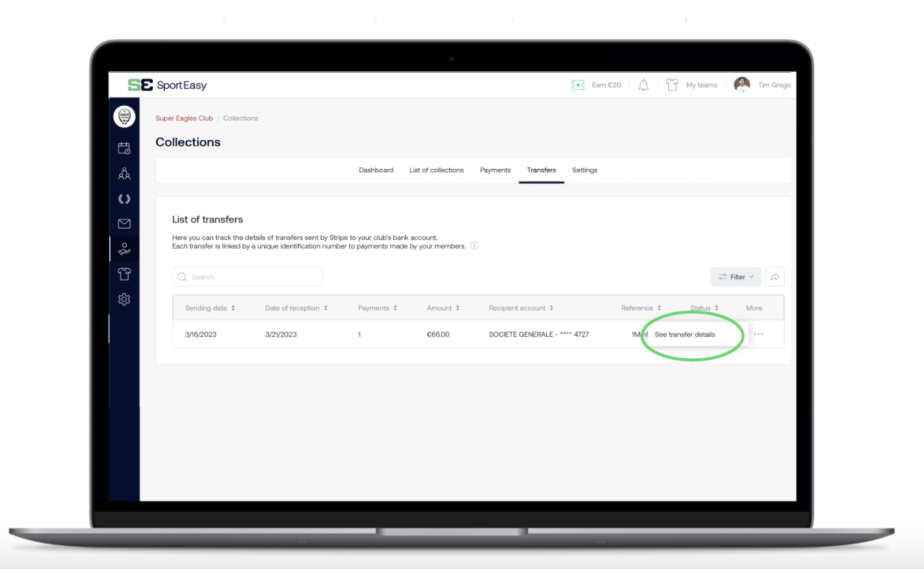The height and width of the screenshot is (569, 924).
Task: Open the calendar sidebar icon
Action: pos(124,148)
